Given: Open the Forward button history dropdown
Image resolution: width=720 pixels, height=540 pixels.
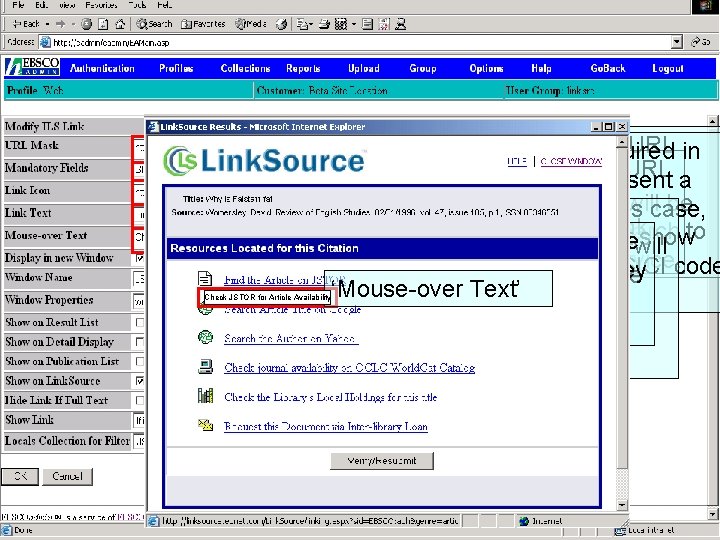Looking at the screenshot, I should click(73, 24).
